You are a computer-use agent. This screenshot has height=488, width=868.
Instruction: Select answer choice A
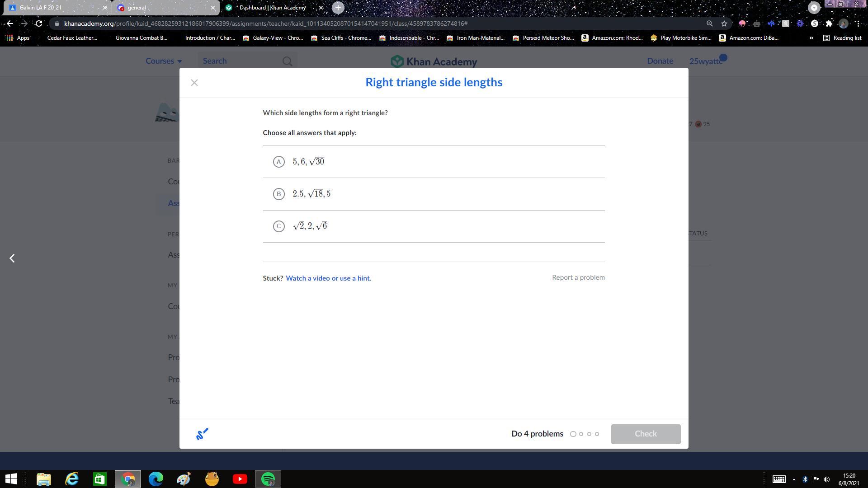pos(279,162)
